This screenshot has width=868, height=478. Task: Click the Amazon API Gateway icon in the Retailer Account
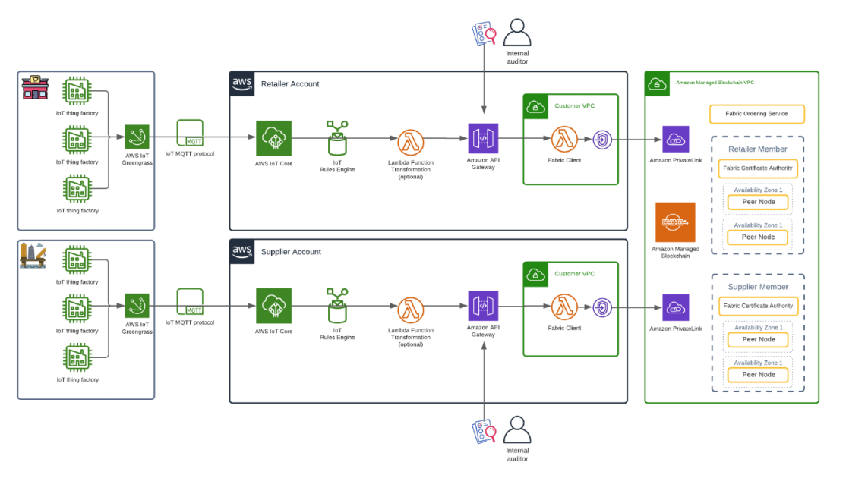coord(483,138)
